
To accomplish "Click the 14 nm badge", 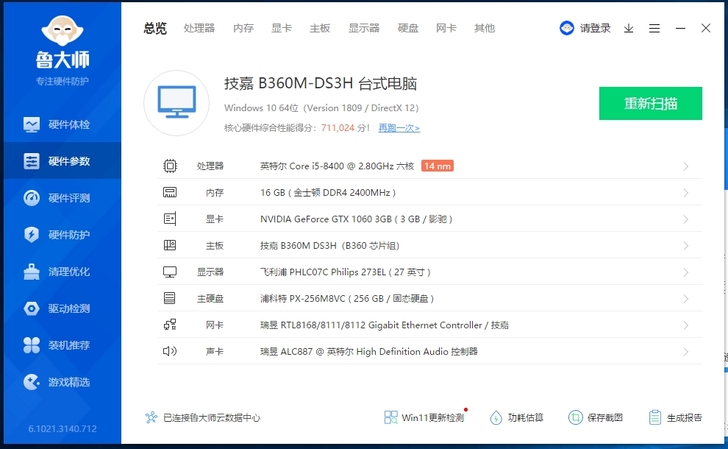I will pos(437,166).
